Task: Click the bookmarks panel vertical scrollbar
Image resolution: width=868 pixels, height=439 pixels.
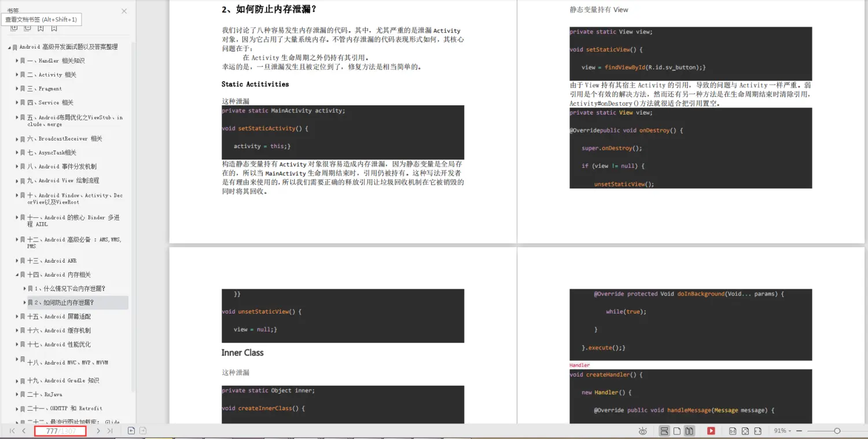Action: [x=134, y=217]
